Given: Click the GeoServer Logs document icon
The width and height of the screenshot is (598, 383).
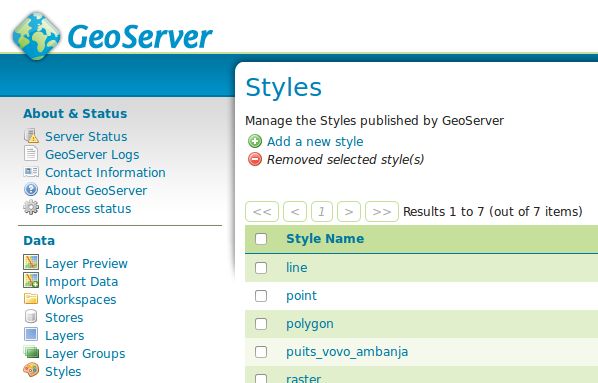Looking at the screenshot, I should [31, 154].
